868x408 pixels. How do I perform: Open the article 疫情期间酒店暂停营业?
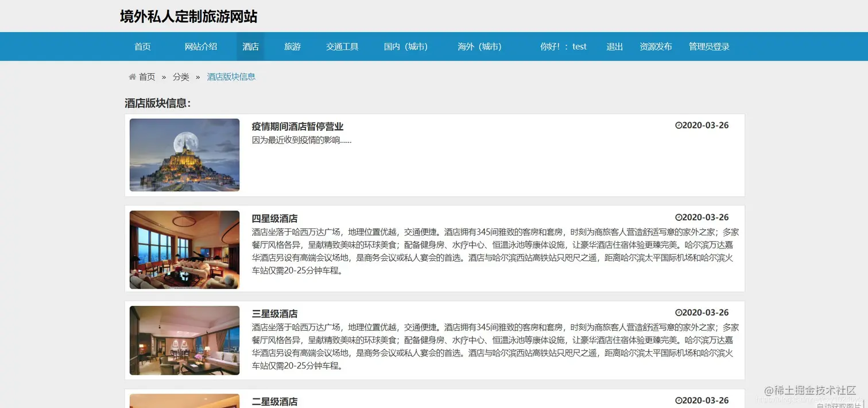click(297, 126)
